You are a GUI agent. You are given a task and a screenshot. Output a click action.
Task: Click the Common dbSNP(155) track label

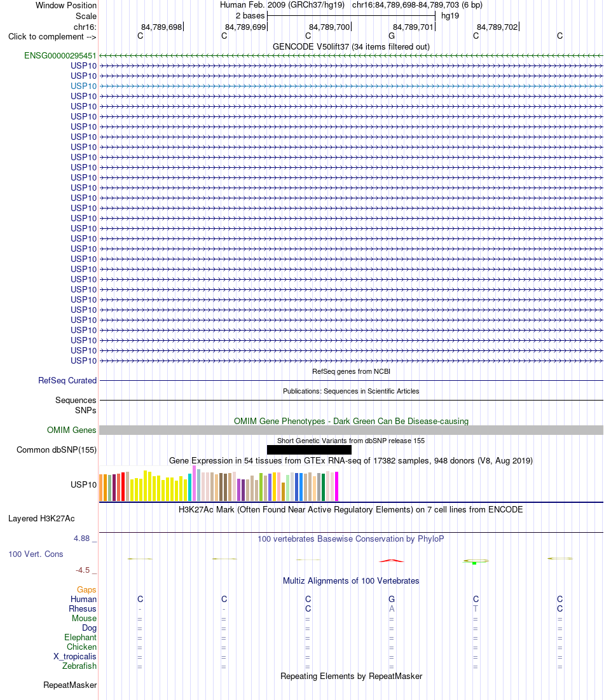tap(57, 450)
